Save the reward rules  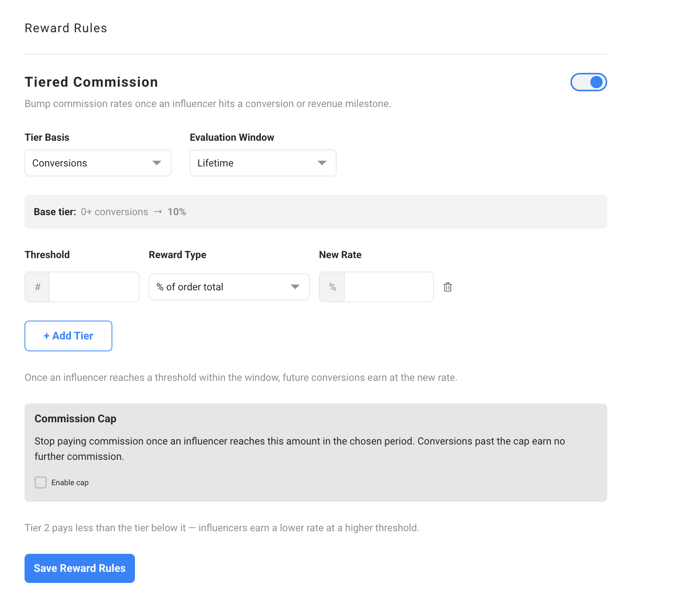pyautogui.click(x=80, y=568)
